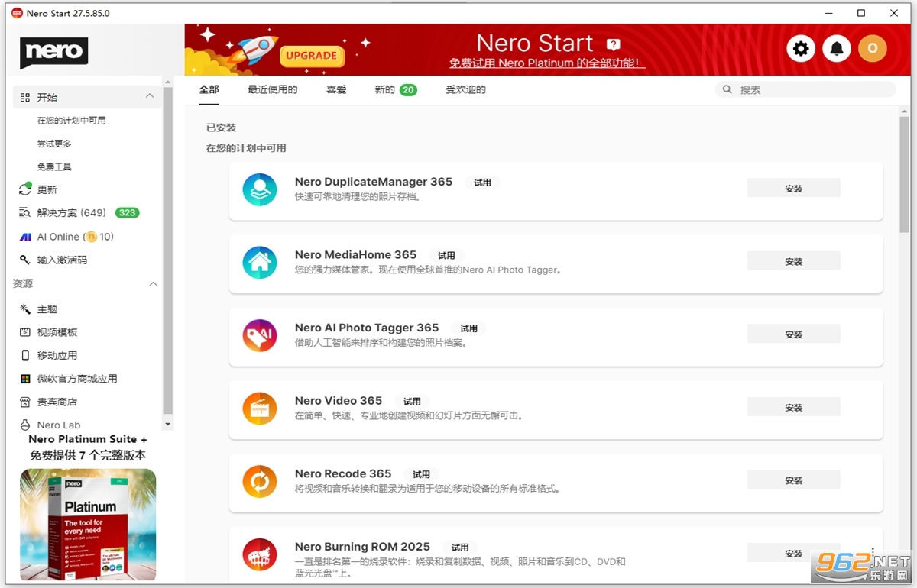Click the 更新 refresh icon in sidebar
The image size is (917, 588).
click(25, 189)
